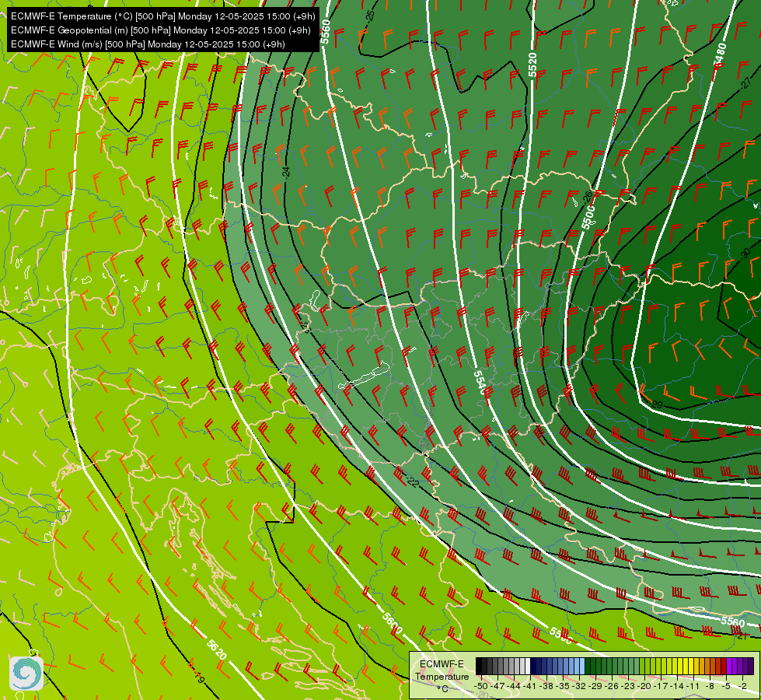Select the ECMWF-E Geopotential 500 hPa title line
The height and width of the screenshot is (700, 761).
[x=161, y=30]
